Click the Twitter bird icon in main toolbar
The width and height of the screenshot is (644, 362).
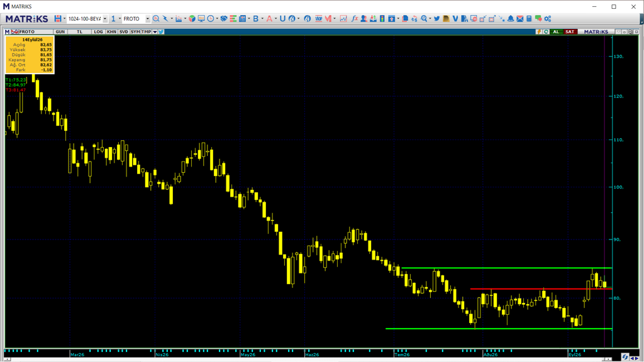pos(436,19)
